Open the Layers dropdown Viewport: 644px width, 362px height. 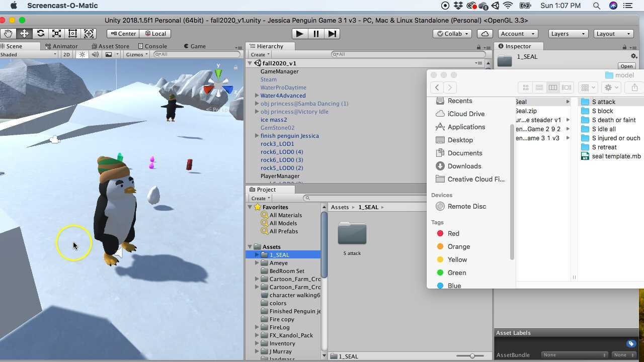pyautogui.click(x=567, y=33)
